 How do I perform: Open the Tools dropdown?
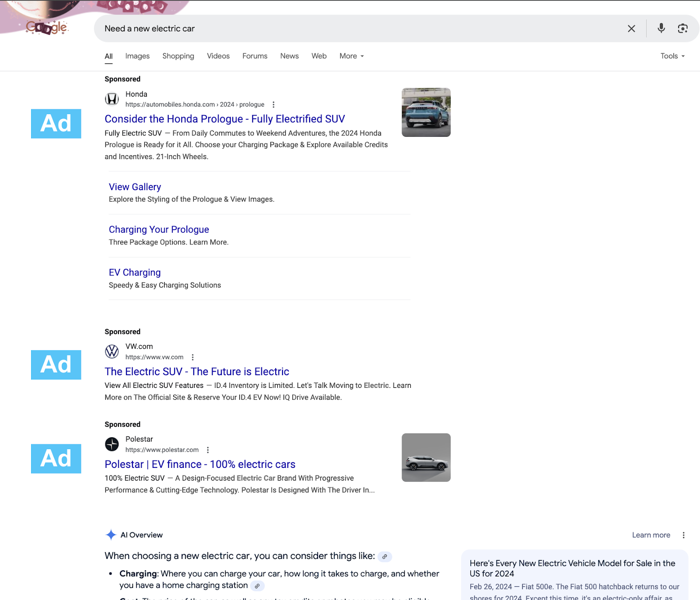point(672,56)
